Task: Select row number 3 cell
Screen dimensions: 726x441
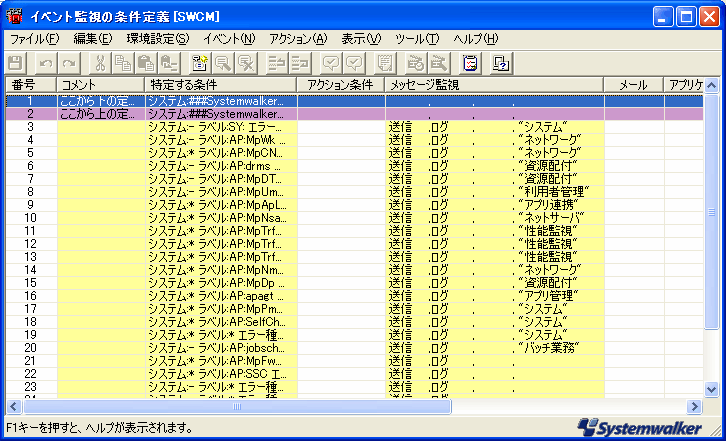Action: pos(31,127)
